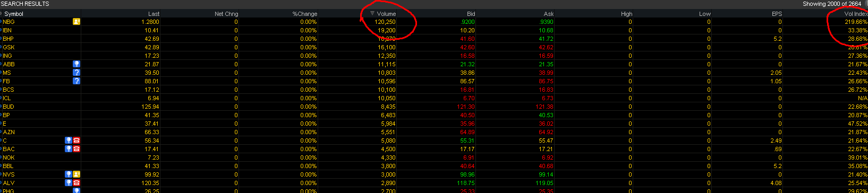868x193 pixels.
Task: Sort by the Vol Index column header
Action: [856, 14]
